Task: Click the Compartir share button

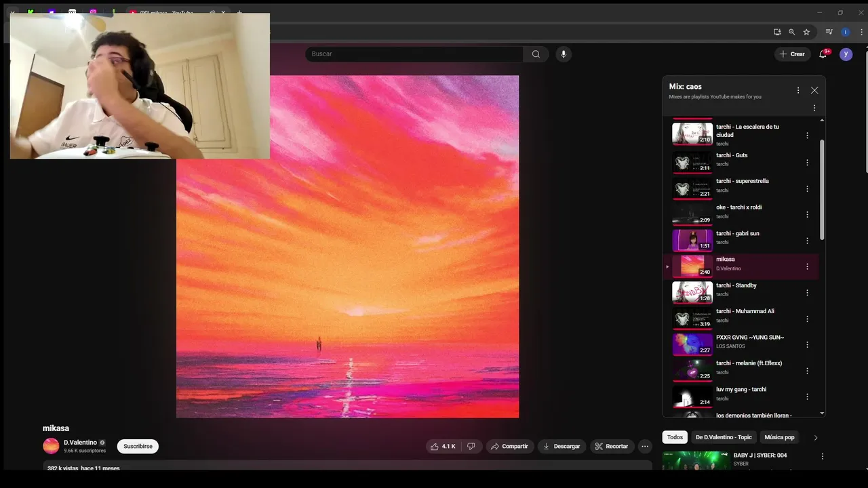Action: click(x=510, y=446)
